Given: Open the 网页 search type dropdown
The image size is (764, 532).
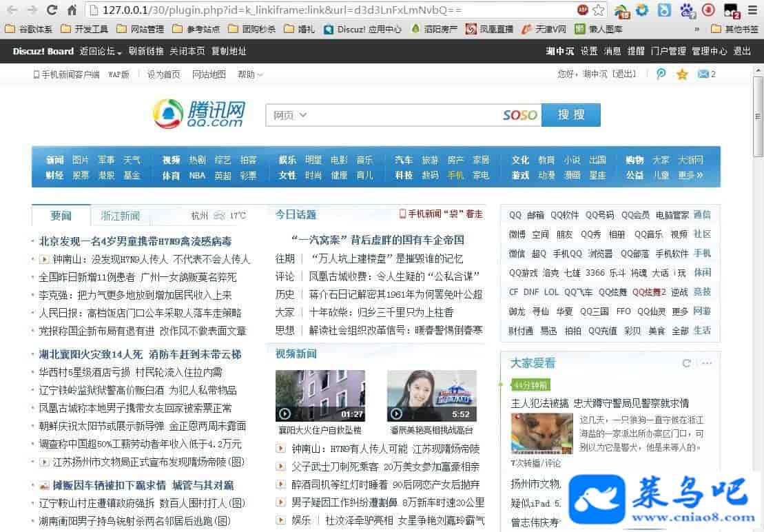Looking at the screenshot, I should tap(290, 115).
